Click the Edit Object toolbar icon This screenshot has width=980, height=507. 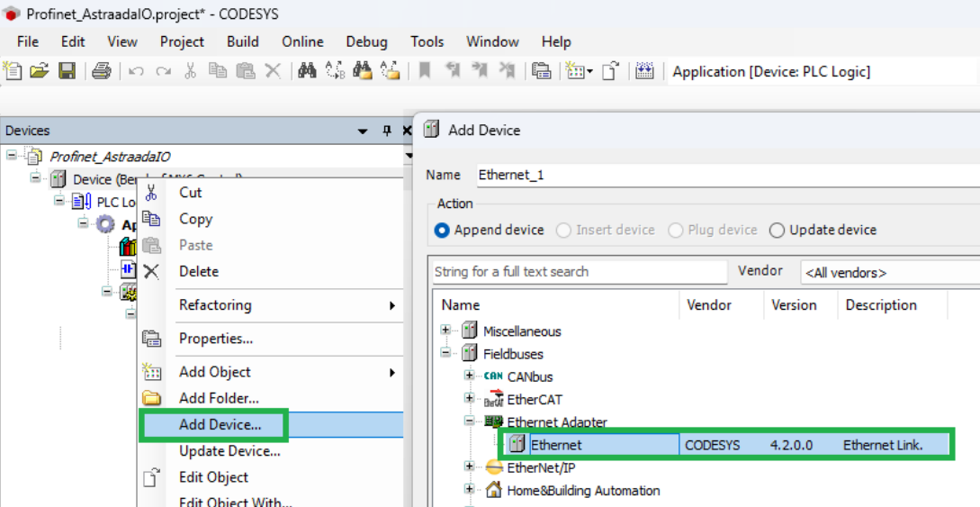[x=610, y=70]
